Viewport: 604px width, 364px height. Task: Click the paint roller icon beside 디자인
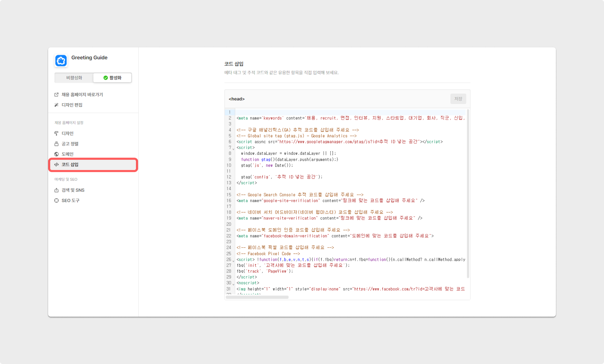(56, 133)
